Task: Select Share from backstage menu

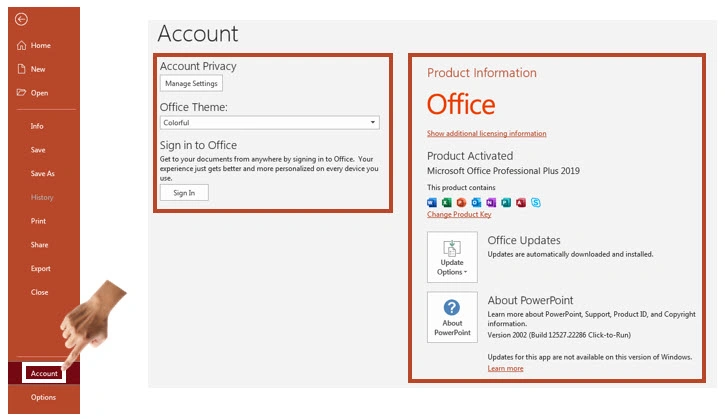Action: [x=39, y=245]
